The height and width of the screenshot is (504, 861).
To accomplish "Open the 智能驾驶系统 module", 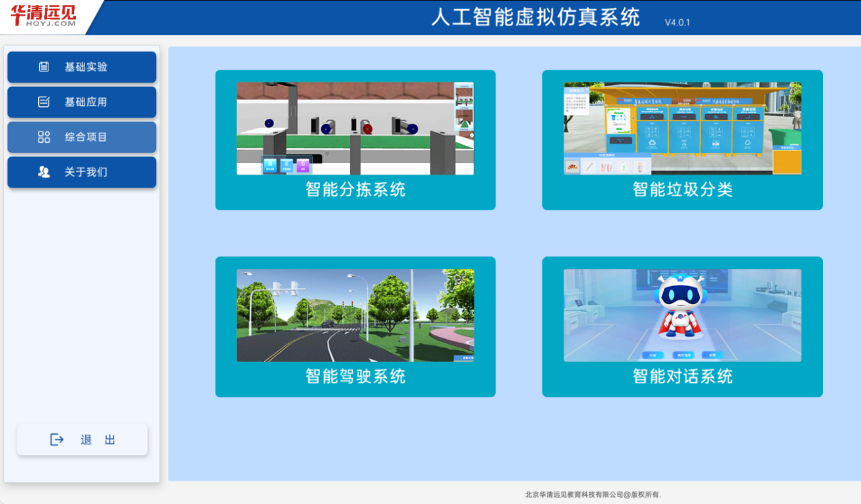I will point(355,315).
